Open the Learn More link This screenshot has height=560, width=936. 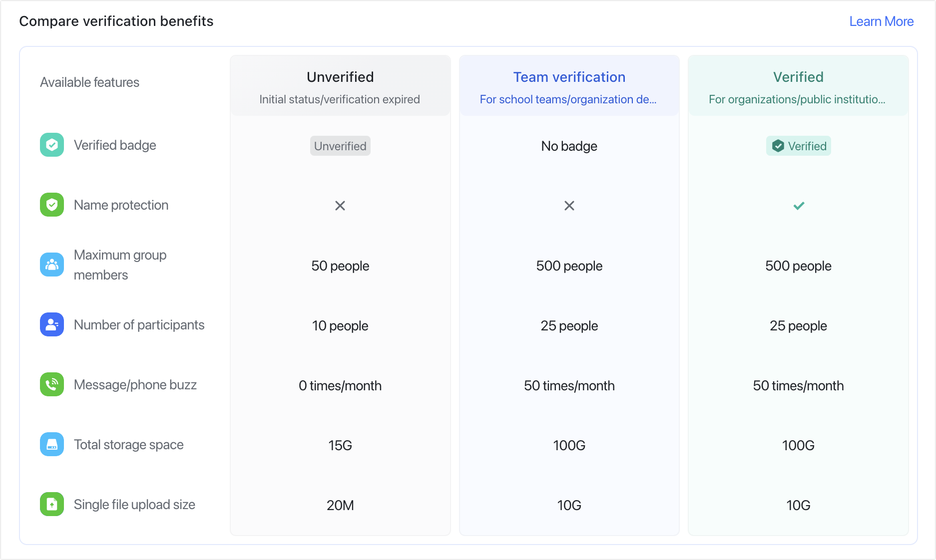point(882,21)
